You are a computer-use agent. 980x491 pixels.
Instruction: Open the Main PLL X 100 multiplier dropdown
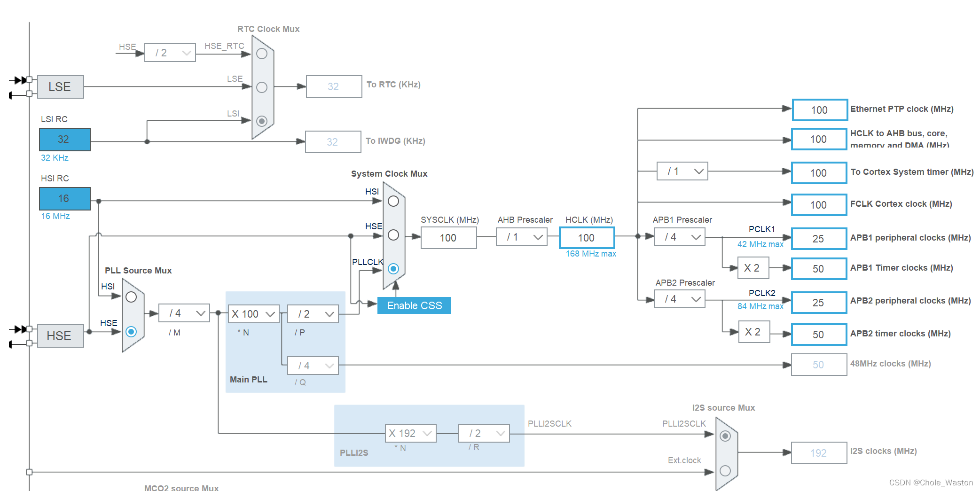tap(254, 314)
